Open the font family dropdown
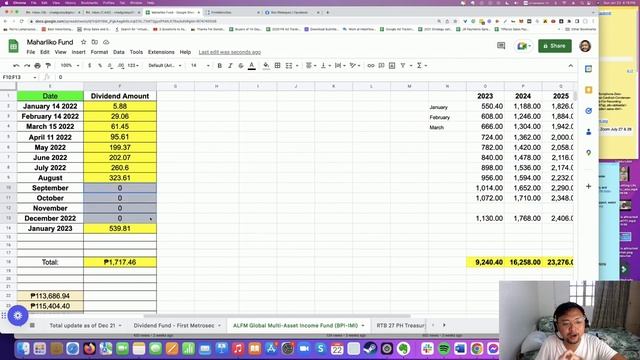 (x=165, y=66)
